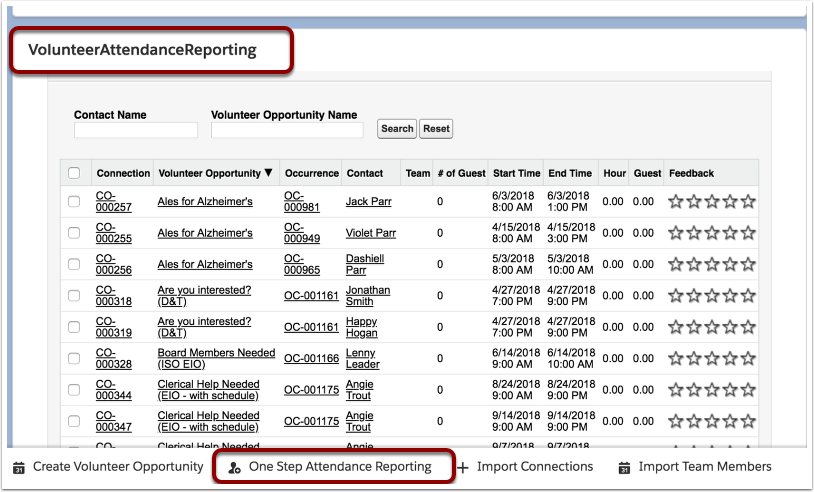Image resolution: width=814 pixels, height=492 pixels.
Task: Set first star for Happy Hogan row
Action: tap(675, 327)
